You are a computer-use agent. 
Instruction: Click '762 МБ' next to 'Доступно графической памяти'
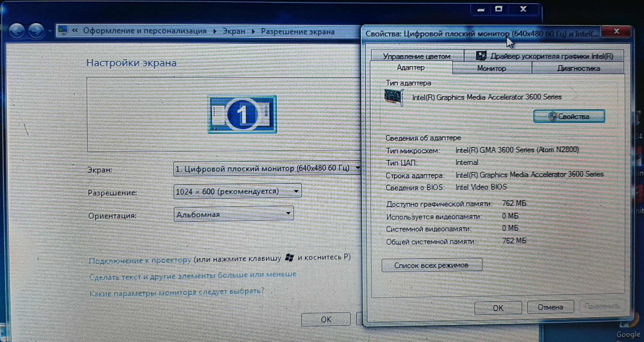(514, 203)
